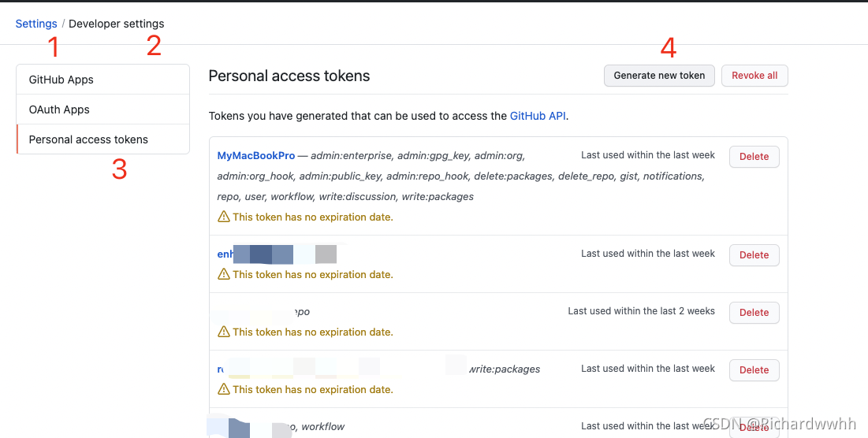This screenshot has height=438, width=868.
Task: Delete the token starting with "enh"
Action: [x=754, y=255]
